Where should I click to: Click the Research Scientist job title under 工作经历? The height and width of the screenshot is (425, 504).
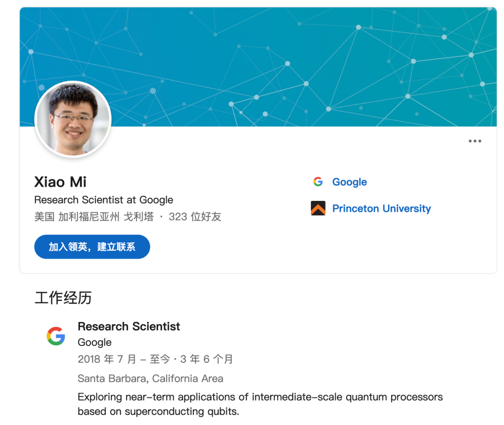(129, 326)
